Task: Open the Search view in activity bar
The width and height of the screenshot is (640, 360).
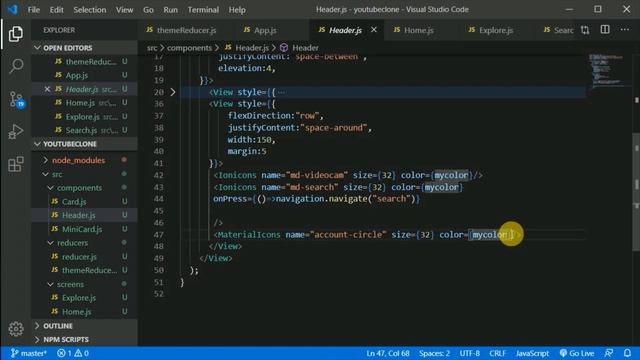Action: [x=16, y=66]
